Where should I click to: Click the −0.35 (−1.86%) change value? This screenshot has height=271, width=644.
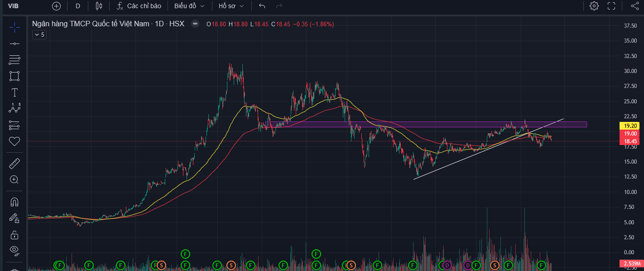(x=314, y=24)
